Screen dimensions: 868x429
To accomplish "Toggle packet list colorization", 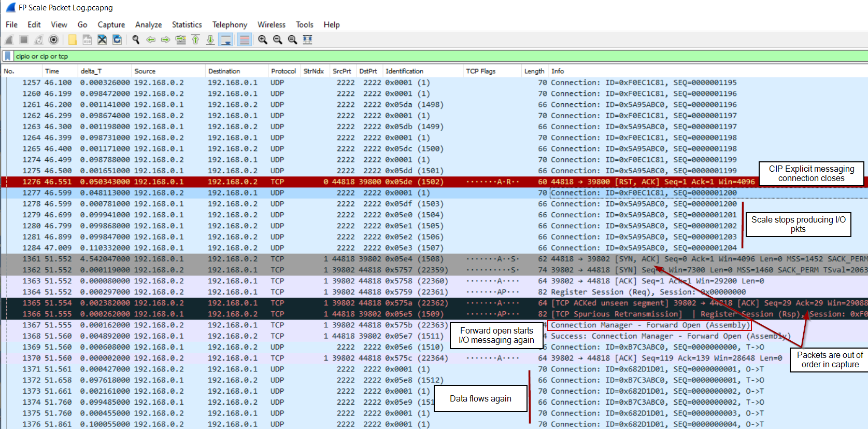I will 245,39.
